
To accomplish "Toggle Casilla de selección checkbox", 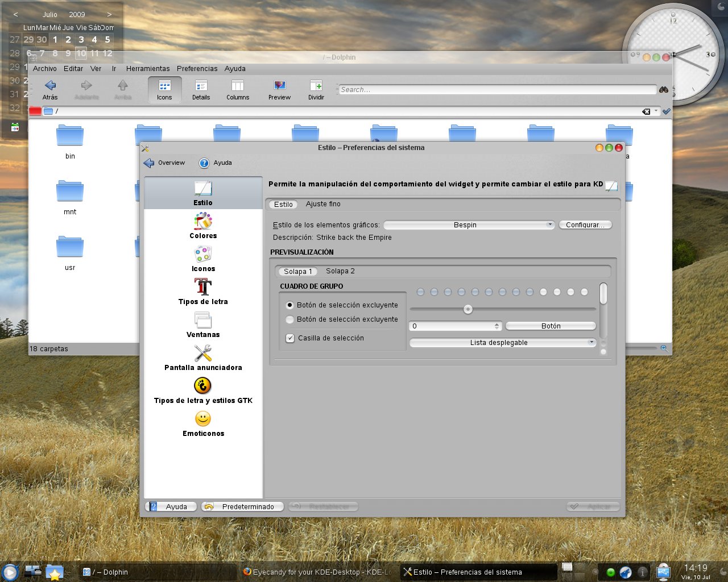I will 290,338.
